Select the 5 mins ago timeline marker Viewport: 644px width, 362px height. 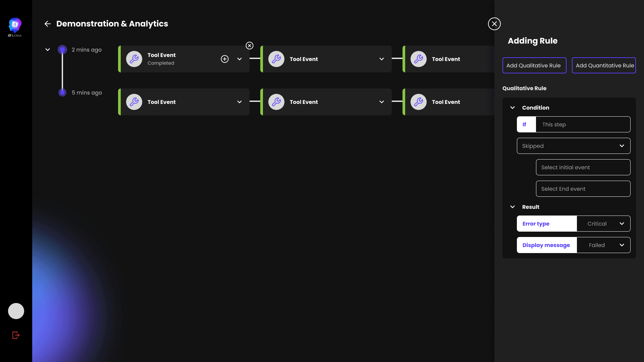62,93
